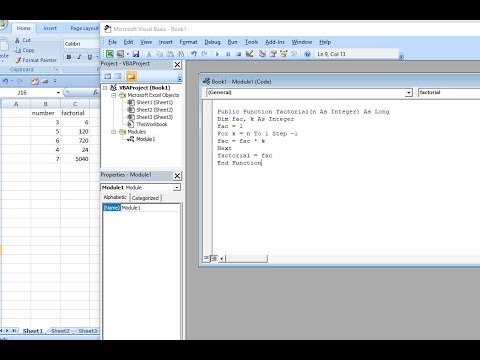This screenshot has width=480, height=360.
Task: Click the Insert UserForm icon in VBA toolbar
Action: tap(120, 54)
